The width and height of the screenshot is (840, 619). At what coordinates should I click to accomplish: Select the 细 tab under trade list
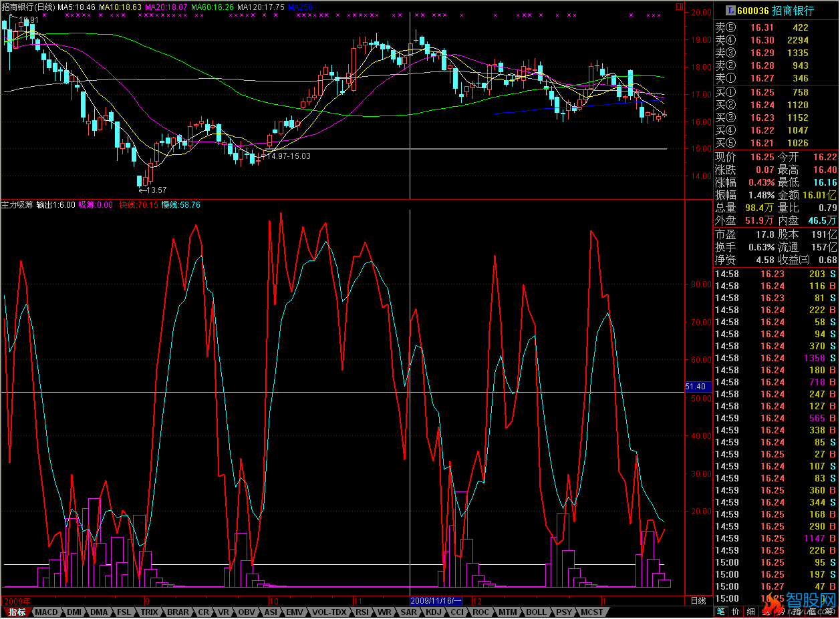pos(750,612)
